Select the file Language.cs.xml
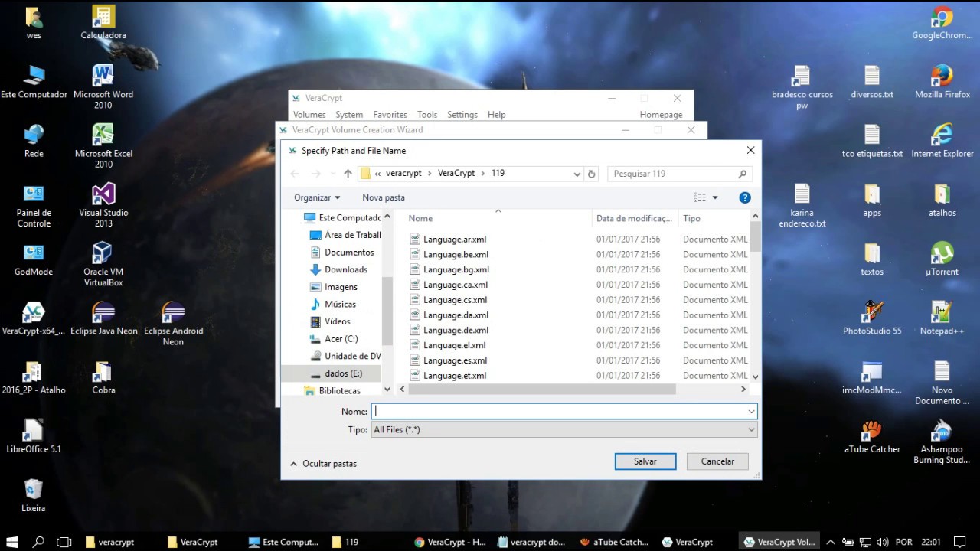 pos(455,300)
